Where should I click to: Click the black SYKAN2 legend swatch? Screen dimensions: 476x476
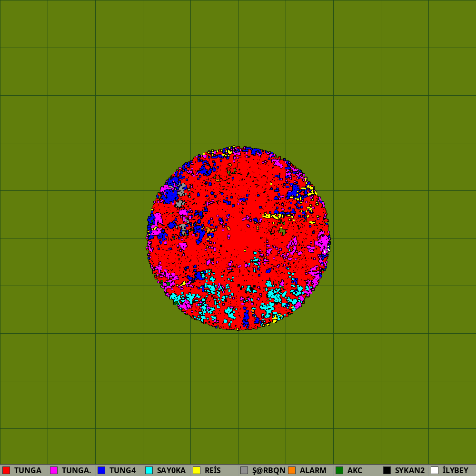coord(387,470)
